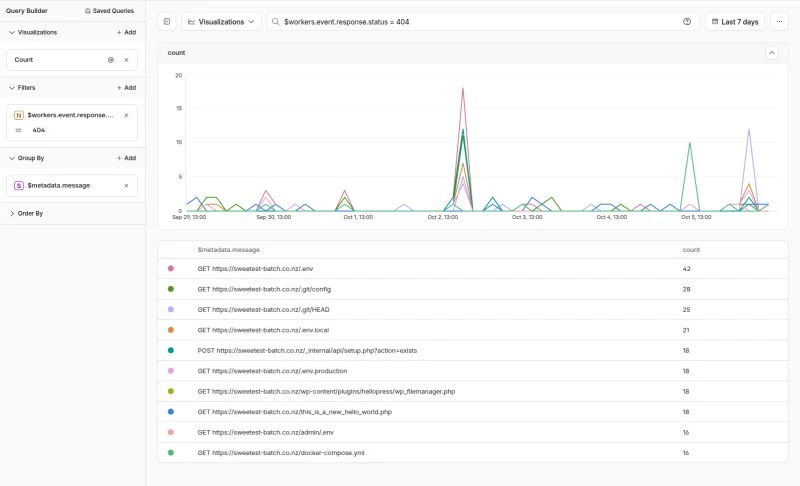Select the GET docker-compose.yml message
Image resolution: width=800 pixels, height=486 pixels.
tap(281, 452)
